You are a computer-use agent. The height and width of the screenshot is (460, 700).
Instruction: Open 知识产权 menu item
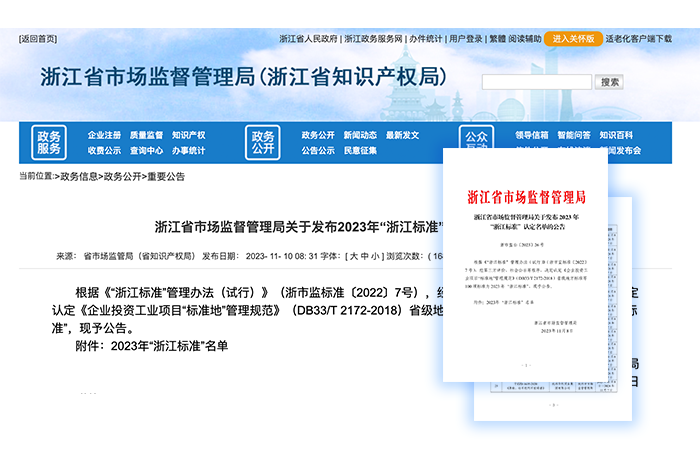point(188,135)
